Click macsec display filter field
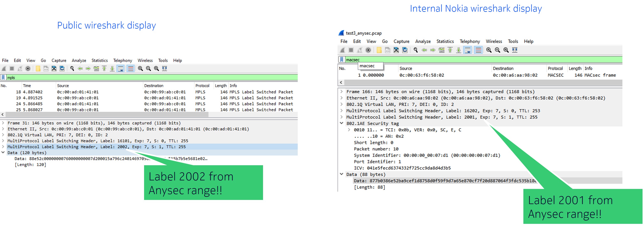644x228 pixels. coord(484,60)
